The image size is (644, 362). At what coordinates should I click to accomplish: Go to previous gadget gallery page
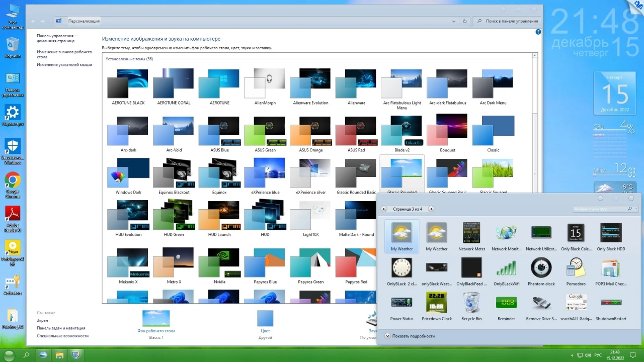click(x=384, y=209)
